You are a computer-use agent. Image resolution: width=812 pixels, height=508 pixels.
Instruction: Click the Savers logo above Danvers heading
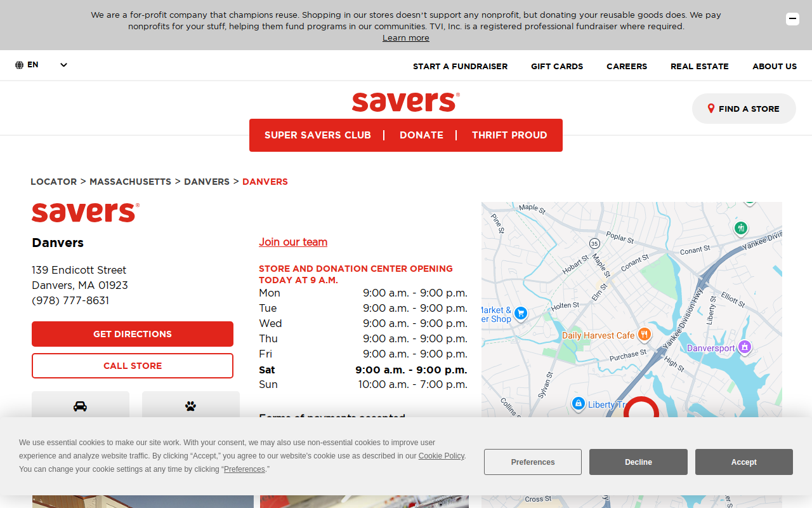(x=86, y=212)
